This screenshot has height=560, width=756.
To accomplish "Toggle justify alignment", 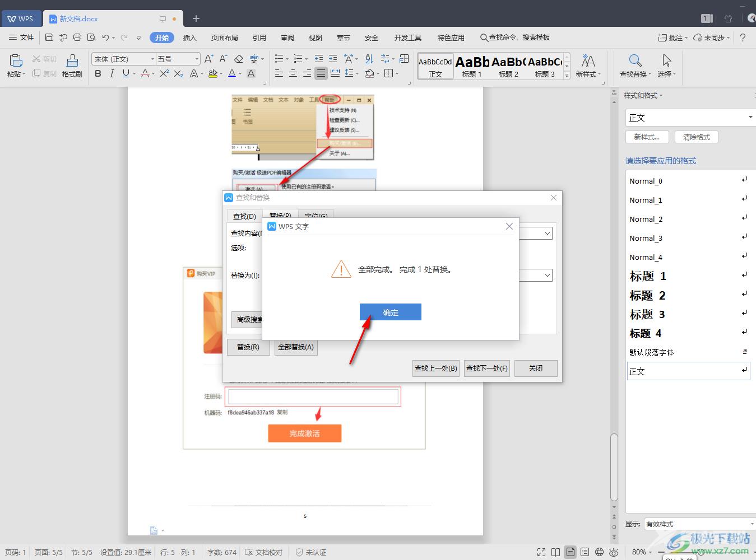I will (321, 73).
